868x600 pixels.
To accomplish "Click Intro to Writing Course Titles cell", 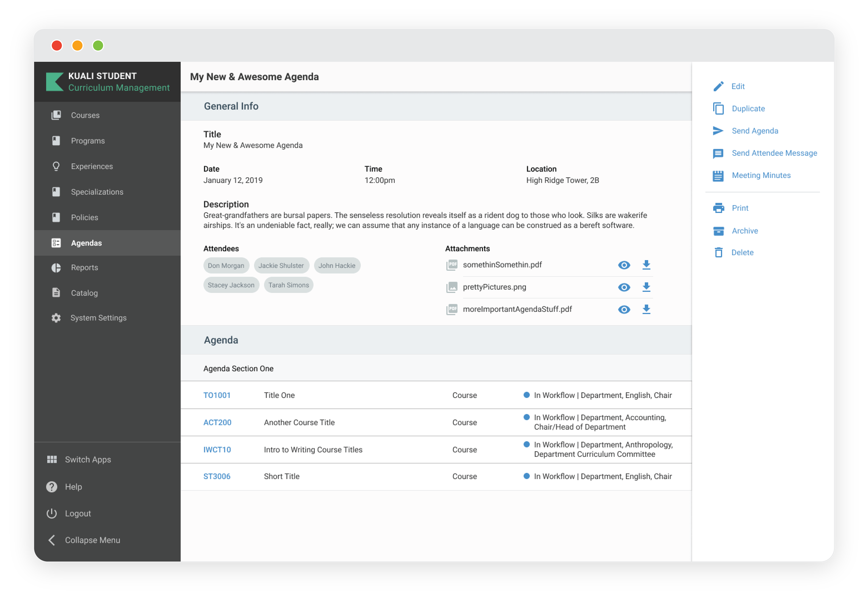I will [313, 450].
